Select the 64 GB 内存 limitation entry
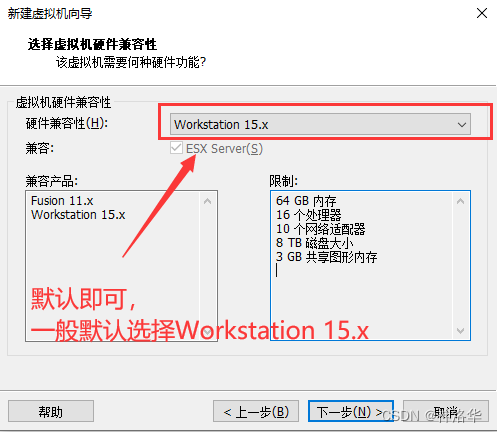Image resolution: width=497 pixels, height=432 pixels. pos(306,201)
